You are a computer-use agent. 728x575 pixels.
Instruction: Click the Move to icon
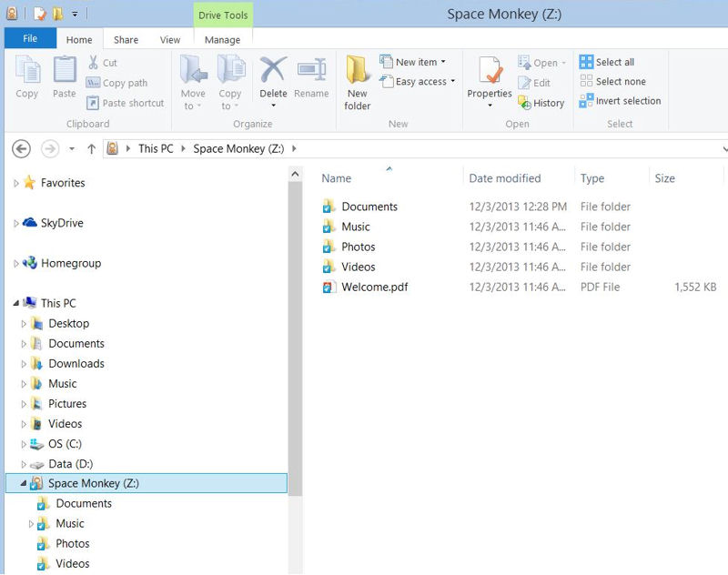pyautogui.click(x=193, y=70)
